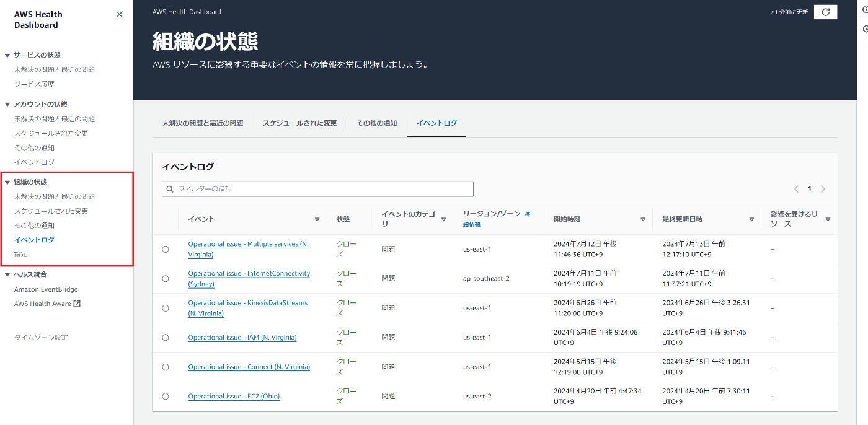Select radio for IAM (N. Virginia) event
This screenshot has height=425, width=868.
click(166, 338)
